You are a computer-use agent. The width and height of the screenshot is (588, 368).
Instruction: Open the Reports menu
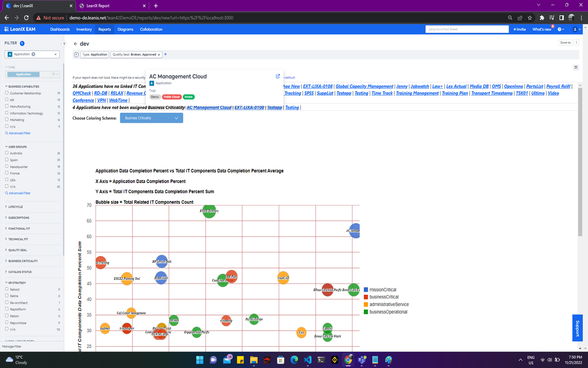click(x=105, y=29)
